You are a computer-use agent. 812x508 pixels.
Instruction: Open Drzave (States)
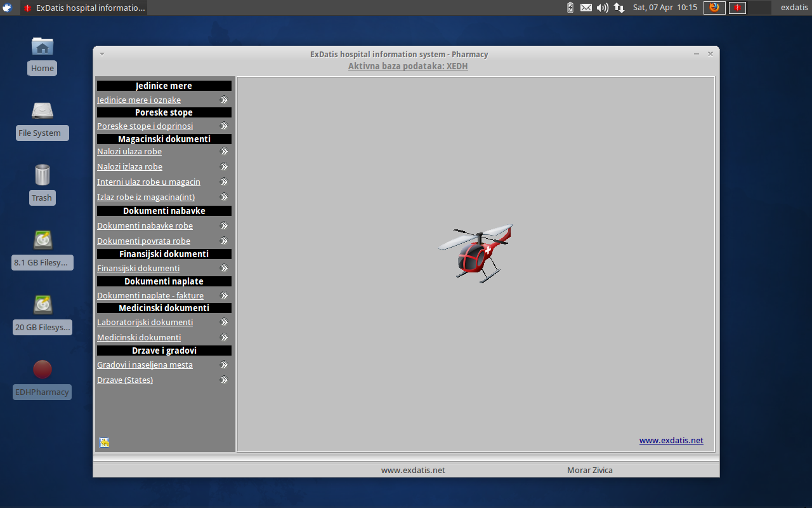point(125,380)
